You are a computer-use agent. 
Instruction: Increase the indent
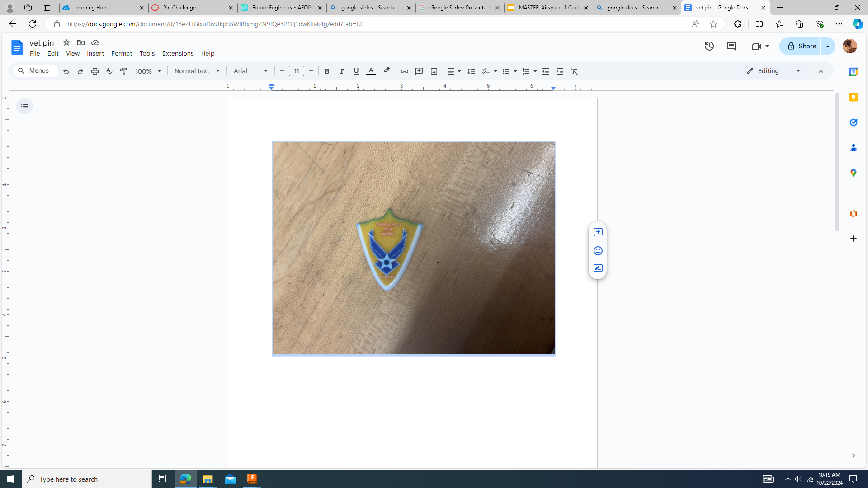tap(560, 71)
